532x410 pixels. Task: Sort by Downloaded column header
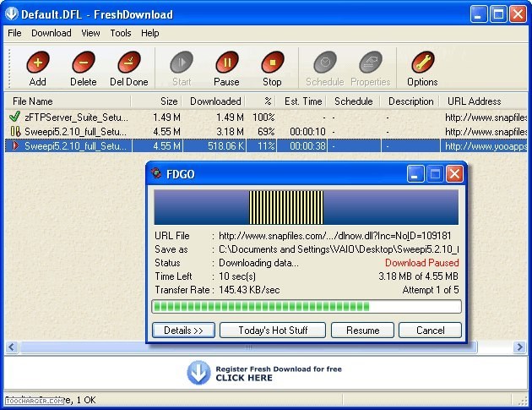coord(214,101)
